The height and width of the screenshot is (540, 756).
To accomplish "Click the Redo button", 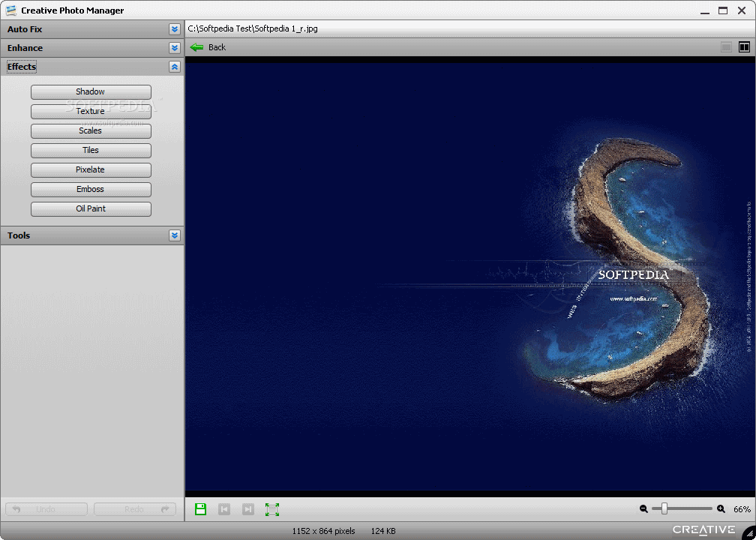I will point(134,509).
